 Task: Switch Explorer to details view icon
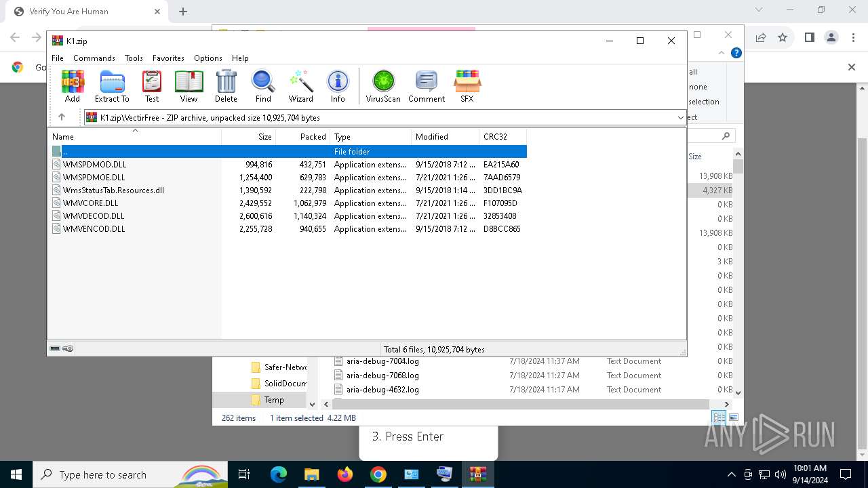coord(719,418)
